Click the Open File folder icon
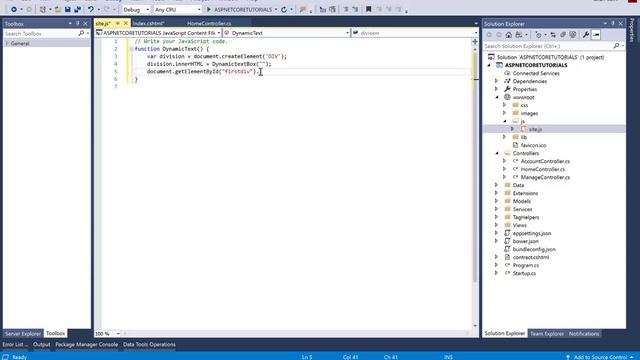 tap(58, 9)
